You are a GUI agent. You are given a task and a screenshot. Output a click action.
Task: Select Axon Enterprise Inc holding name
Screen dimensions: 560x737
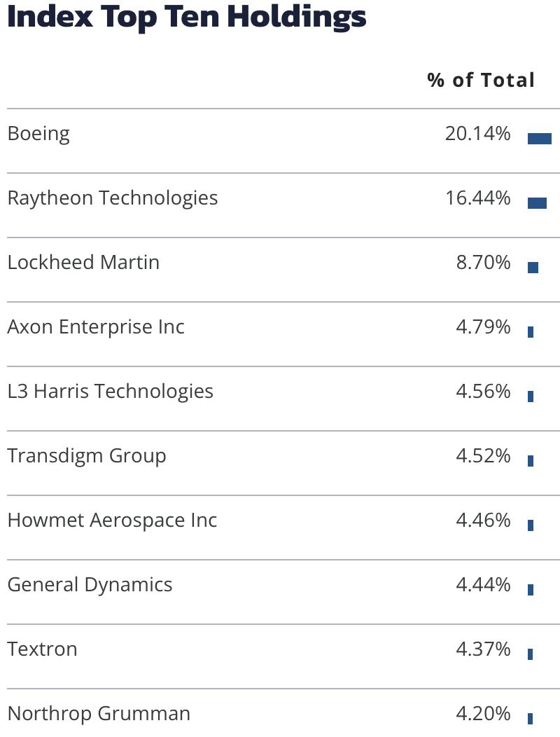pyautogui.click(x=96, y=326)
